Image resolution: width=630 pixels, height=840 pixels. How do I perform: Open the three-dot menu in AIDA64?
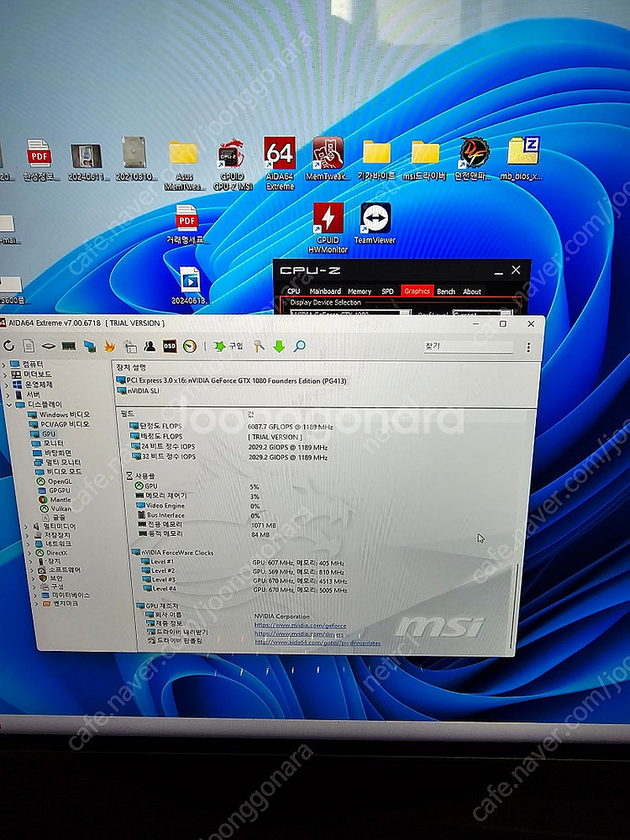tap(528, 348)
